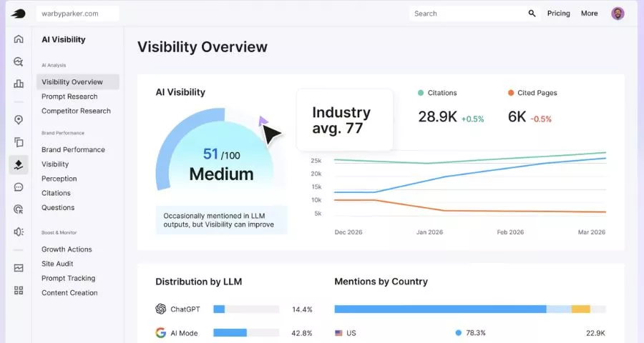The height and width of the screenshot is (343, 644).
Task: Click the Medium rating label
Action: 221,174
